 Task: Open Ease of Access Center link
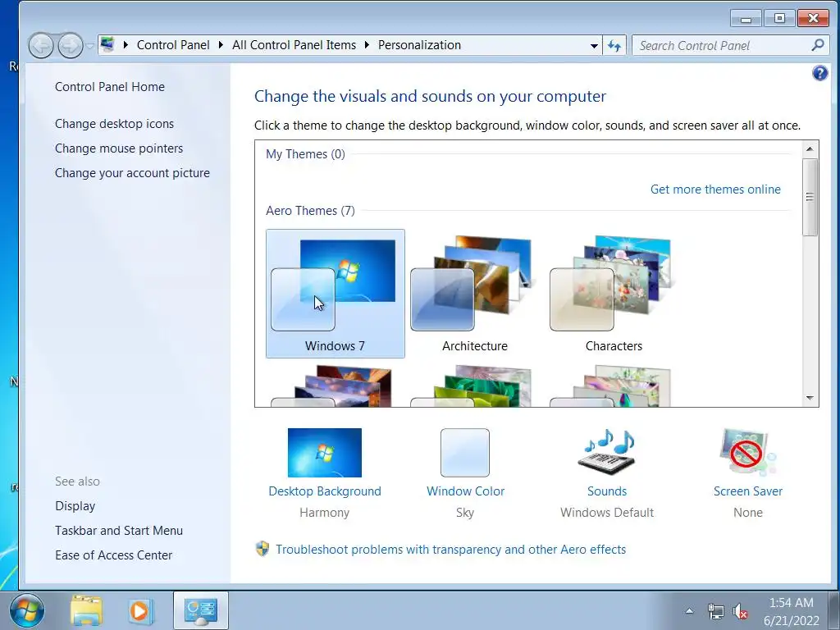113,555
